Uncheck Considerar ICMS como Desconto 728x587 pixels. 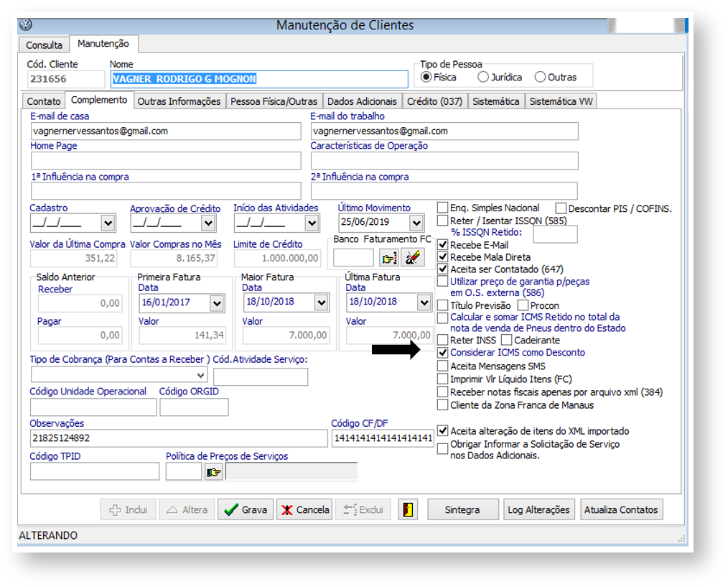(x=443, y=353)
